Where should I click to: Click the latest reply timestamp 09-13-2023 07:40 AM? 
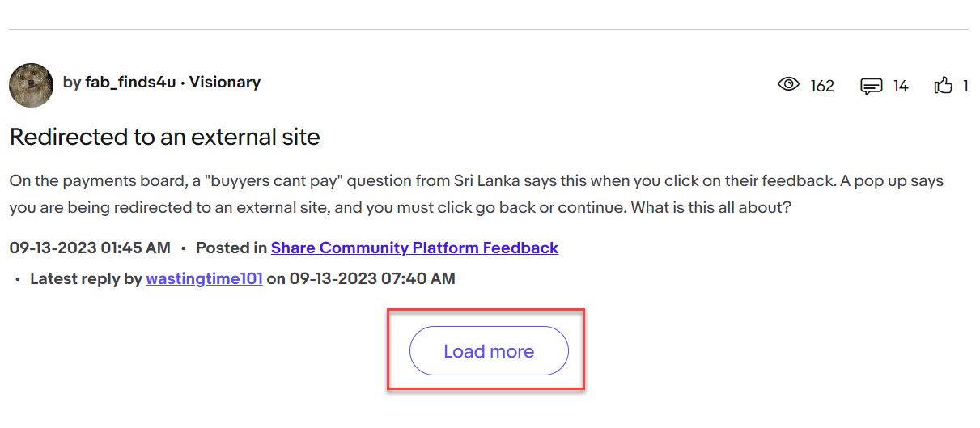pos(372,278)
